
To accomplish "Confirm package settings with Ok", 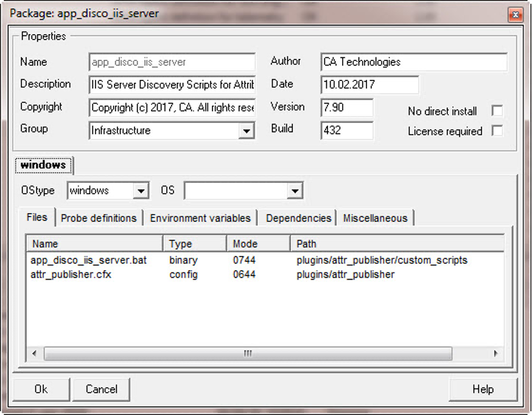I will [40, 389].
